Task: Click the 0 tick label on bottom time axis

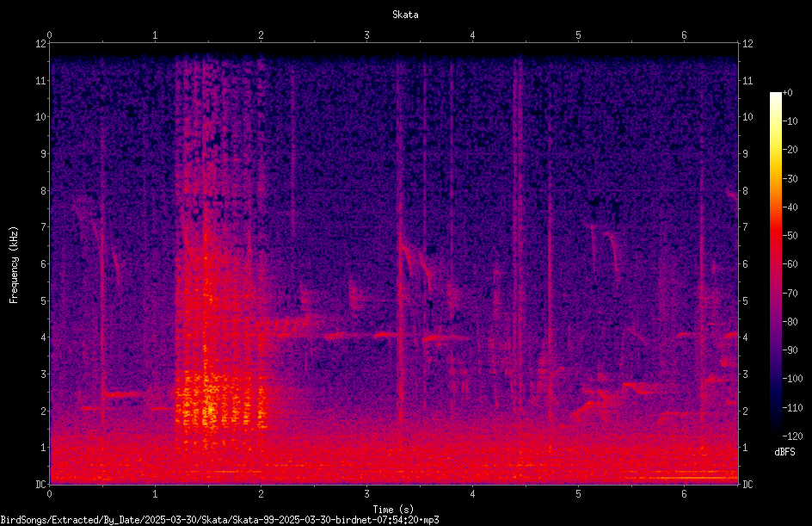Action: [x=49, y=494]
